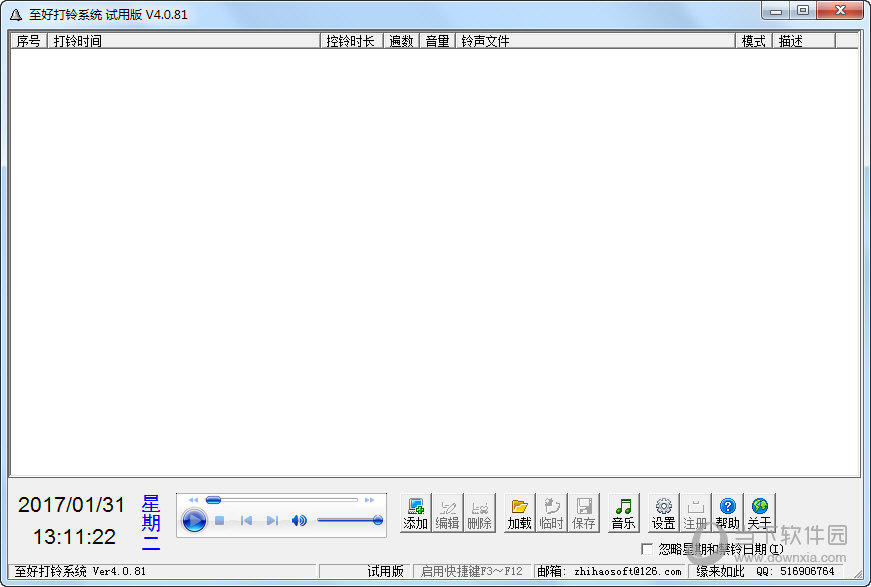Image resolution: width=871 pixels, height=587 pixels.
Task: Click the 试用版 status bar entry
Action: (x=386, y=571)
